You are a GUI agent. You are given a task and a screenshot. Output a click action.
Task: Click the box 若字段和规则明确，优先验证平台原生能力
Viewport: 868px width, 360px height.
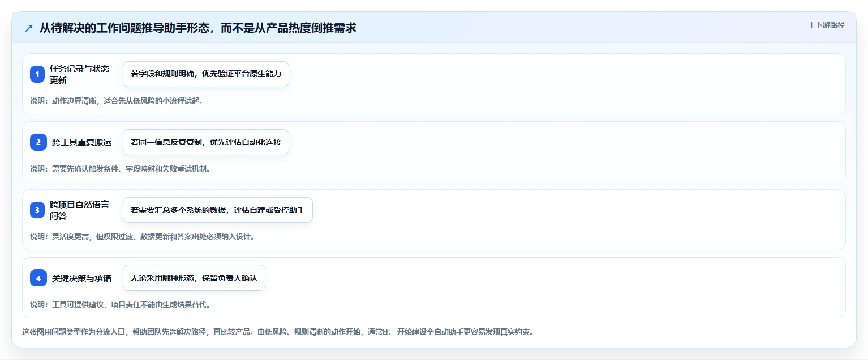click(206, 74)
